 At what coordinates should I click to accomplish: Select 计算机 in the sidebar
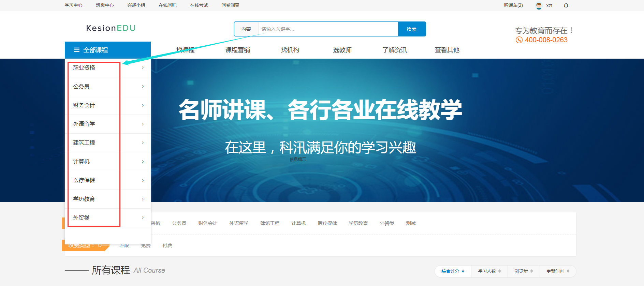click(x=81, y=162)
